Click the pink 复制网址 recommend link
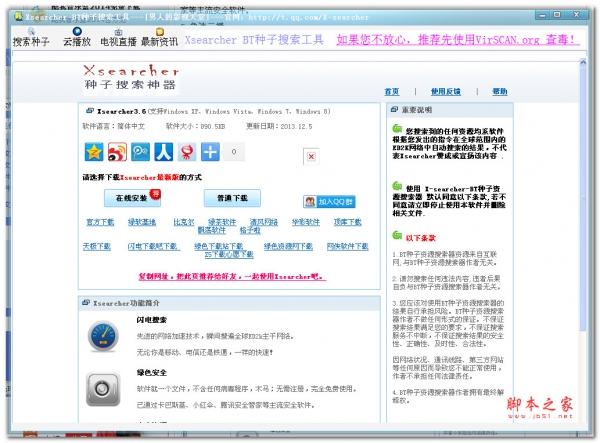Viewport: 600px width, 443px height. pos(232,276)
